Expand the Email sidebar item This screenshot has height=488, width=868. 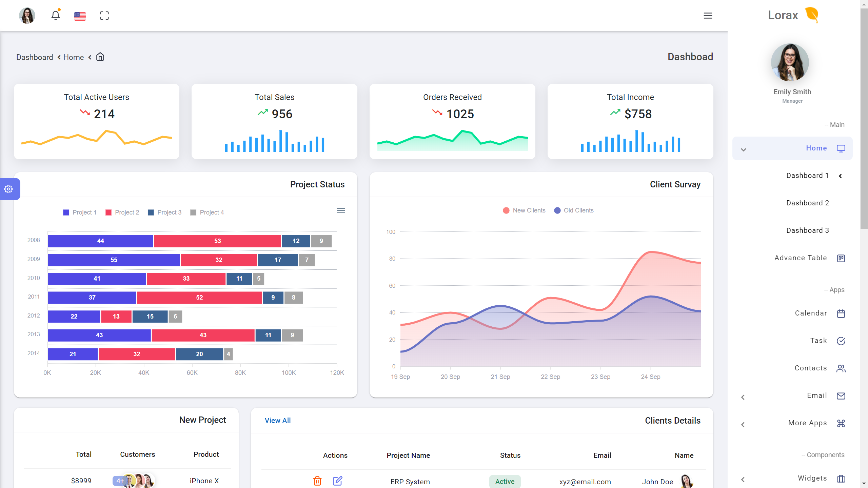743,397
